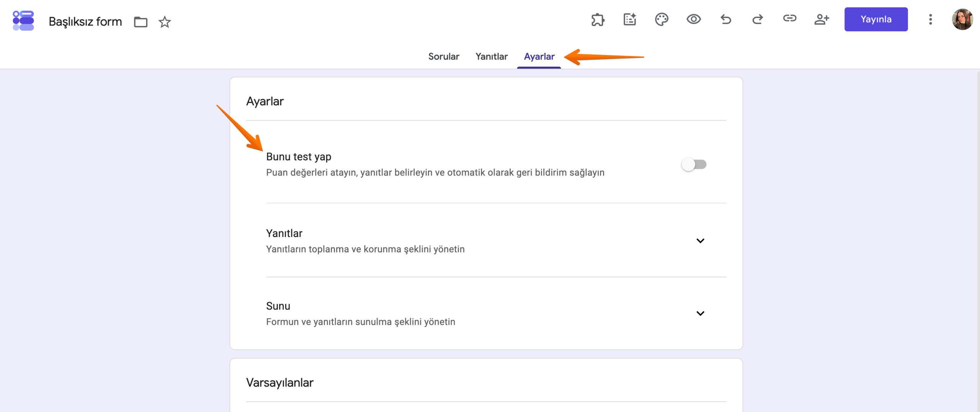Add collaborators with person-plus icon
The width and height of the screenshot is (980, 412).
[822, 19]
